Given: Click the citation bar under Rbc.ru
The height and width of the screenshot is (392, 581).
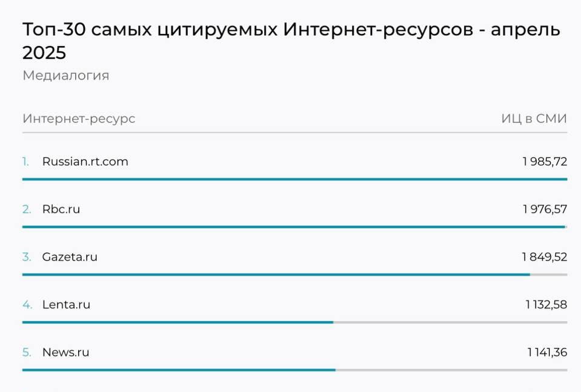Looking at the screenshot, I should point(294,227).
